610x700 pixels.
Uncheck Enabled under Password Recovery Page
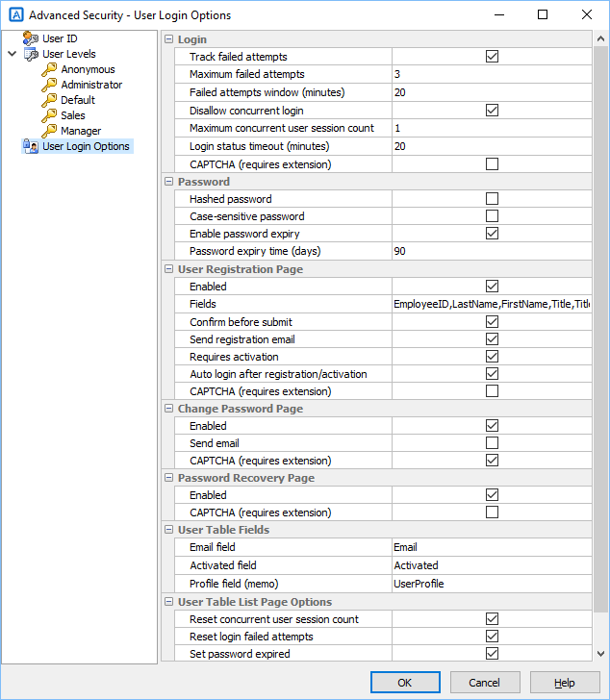492,494
